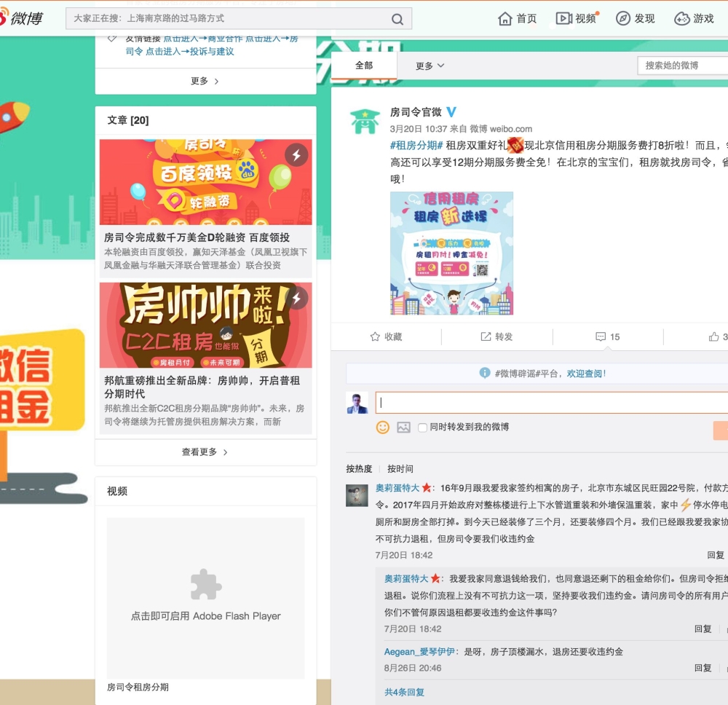
Task: Check 同时转发到我的微博 checkbox
Action: pyautogui.click(x=422, y=428)
